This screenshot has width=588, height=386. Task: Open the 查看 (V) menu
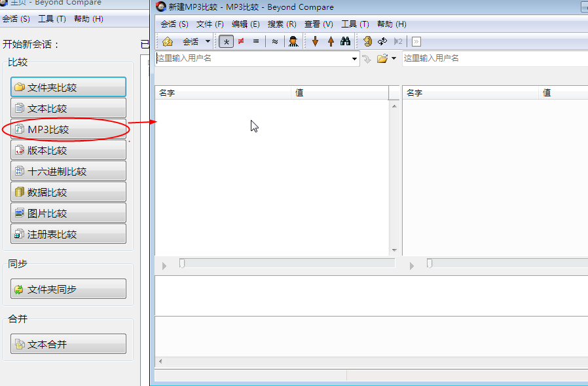pos(319,24)
